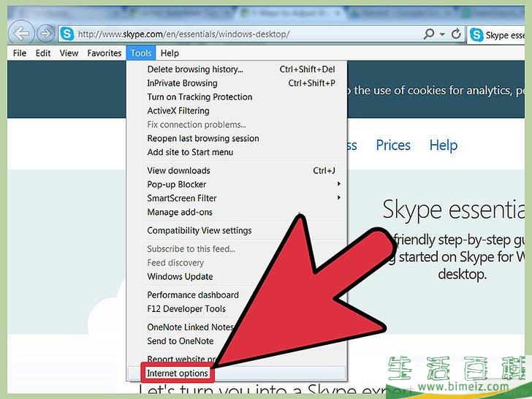This screenshot has height=399, width=532.
Task: Click the Refresh page icon
Action: 456,34
